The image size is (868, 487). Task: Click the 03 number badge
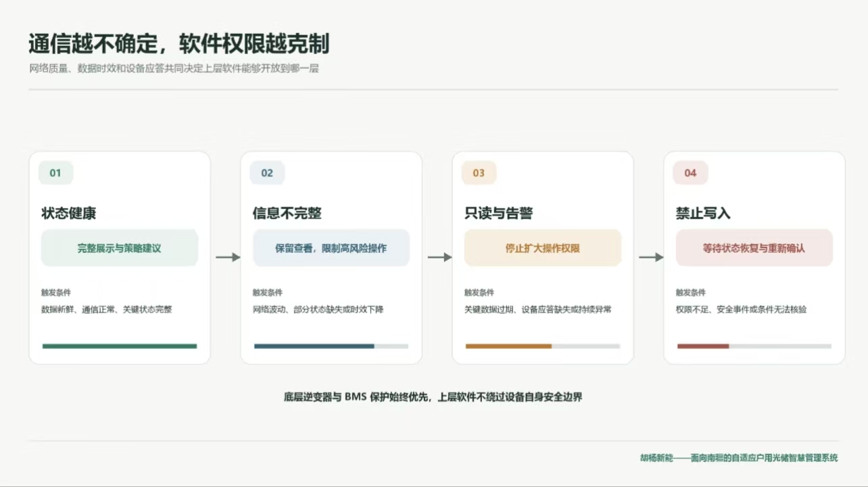(479, 172)
